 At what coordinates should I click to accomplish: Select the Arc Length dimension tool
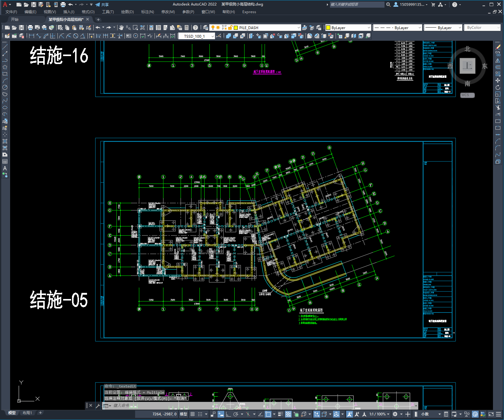pos(46,36)
